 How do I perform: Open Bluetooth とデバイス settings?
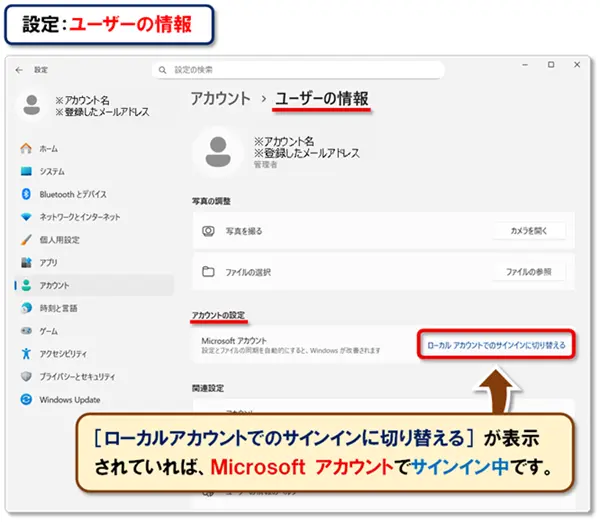click(94, 194)
